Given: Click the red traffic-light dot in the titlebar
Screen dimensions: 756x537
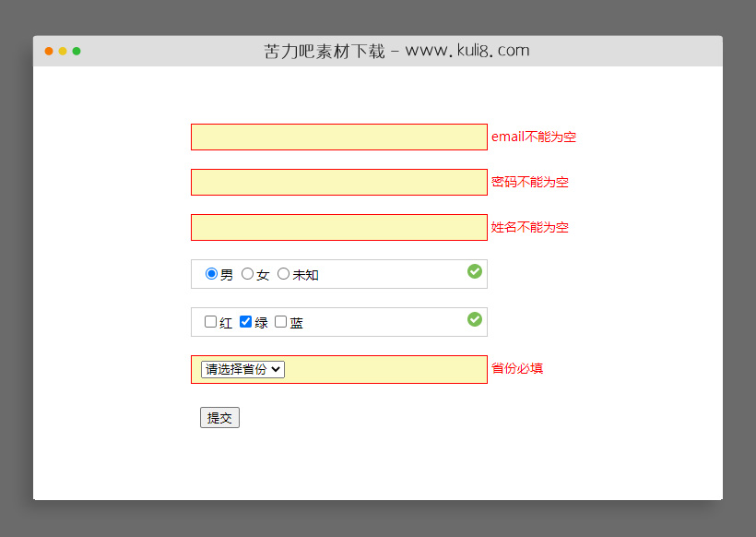Looking at the screenshot, I should (x=48, y=52).
